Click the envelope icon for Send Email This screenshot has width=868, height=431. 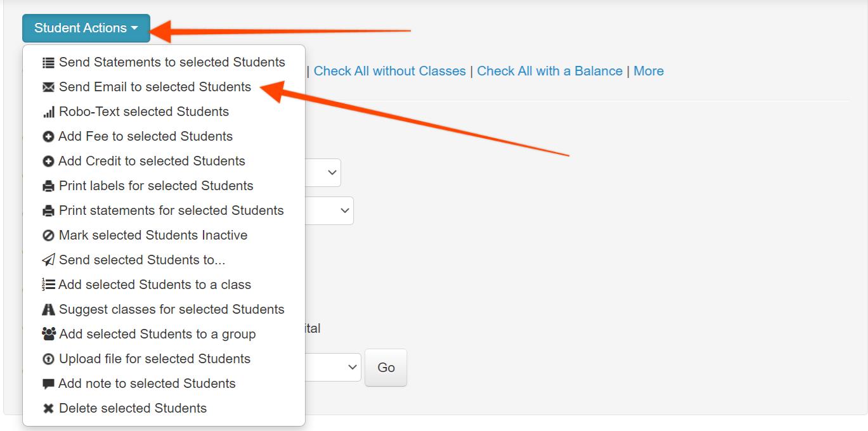(x=48, y=87)
